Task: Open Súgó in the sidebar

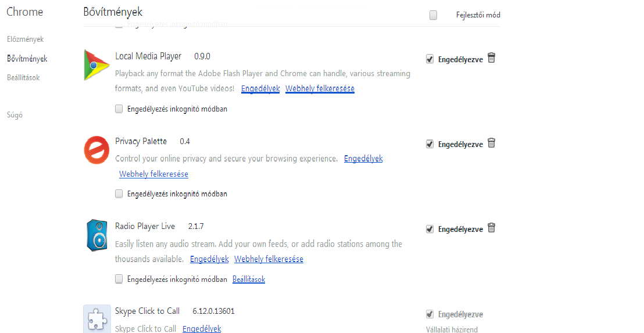Action: (15, 115)
